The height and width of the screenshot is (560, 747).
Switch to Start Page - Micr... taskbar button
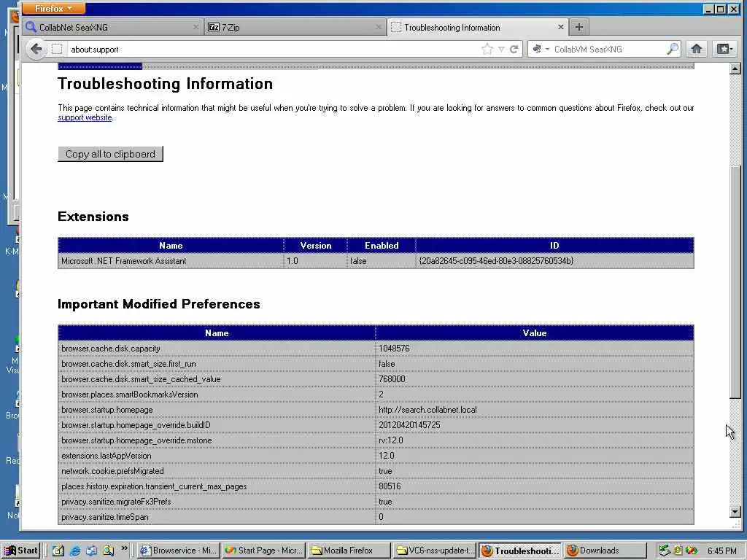coord(263,551)
